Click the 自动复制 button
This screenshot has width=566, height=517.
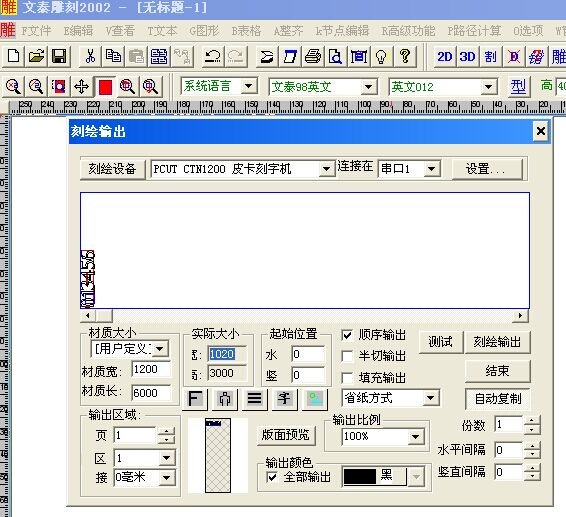pos(497,399)
